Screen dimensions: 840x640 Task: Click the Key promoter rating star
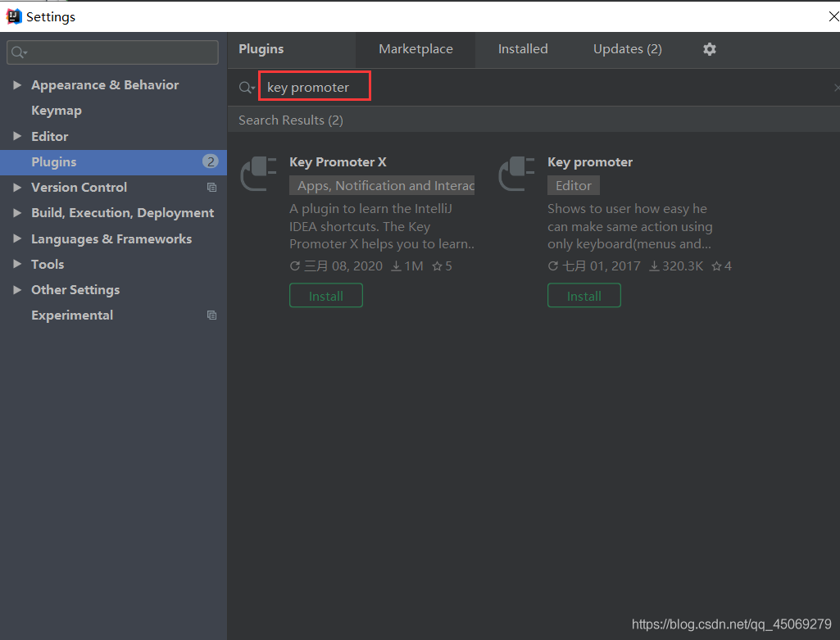pos(716,266)
